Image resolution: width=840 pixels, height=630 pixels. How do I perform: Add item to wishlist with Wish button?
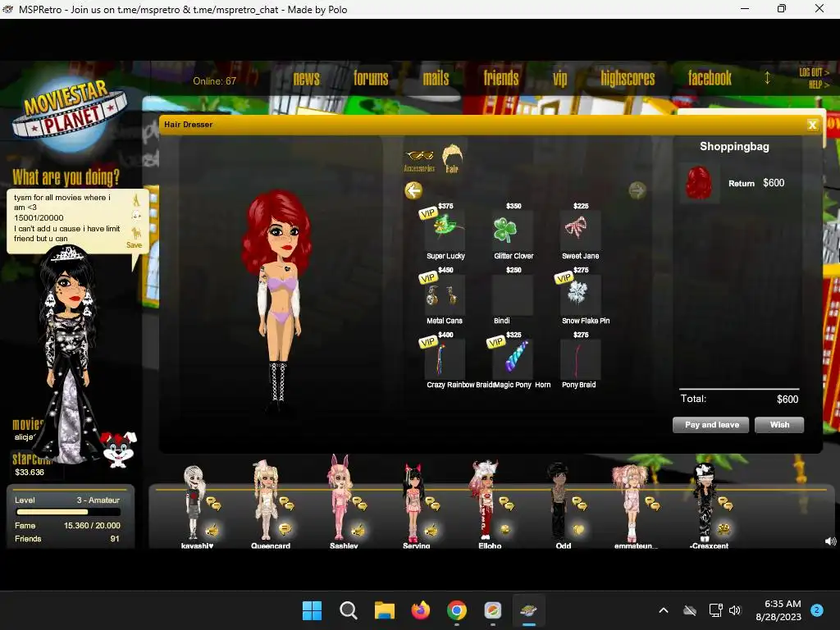tap(779, 425)
